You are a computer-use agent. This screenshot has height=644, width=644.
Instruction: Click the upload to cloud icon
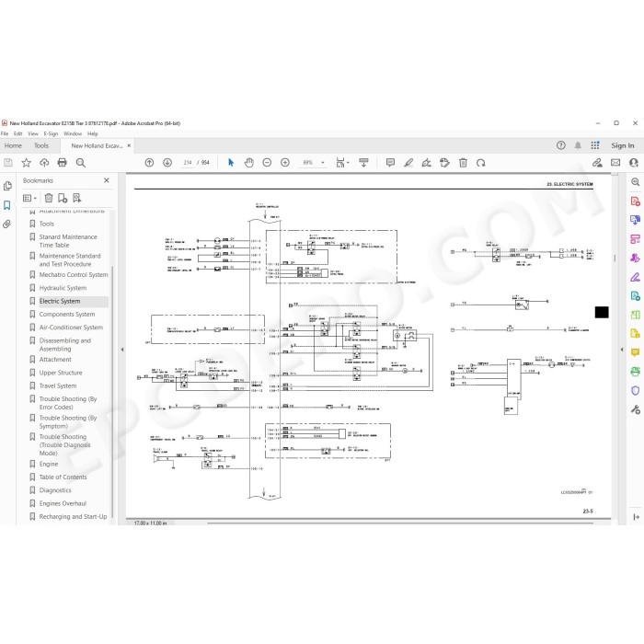pos(44,163)
